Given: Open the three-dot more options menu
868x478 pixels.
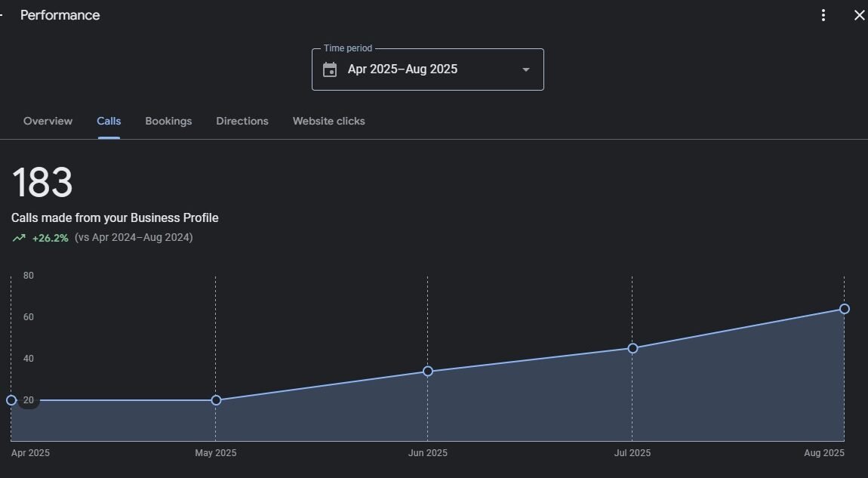Looking at the screenshot, I should click(823, 15).
